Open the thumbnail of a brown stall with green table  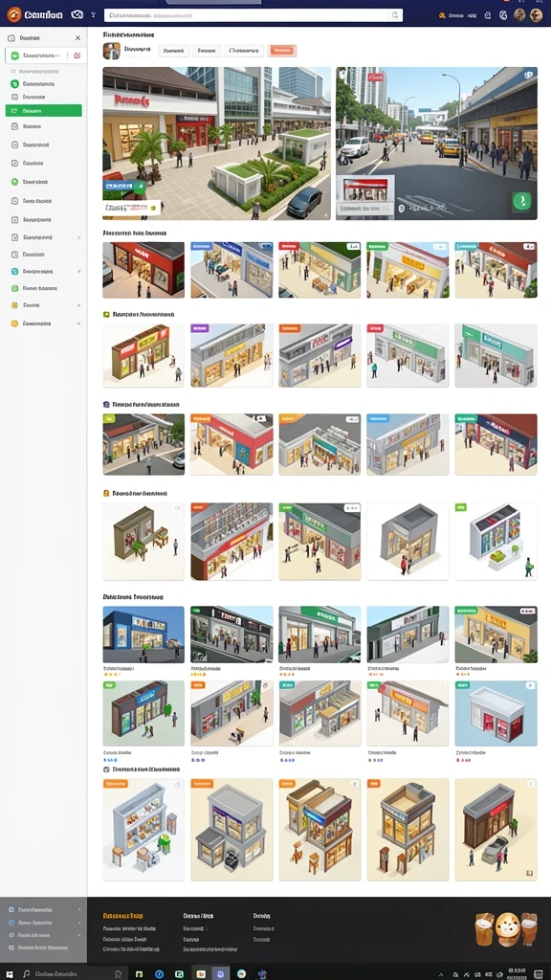pos(143,542)
